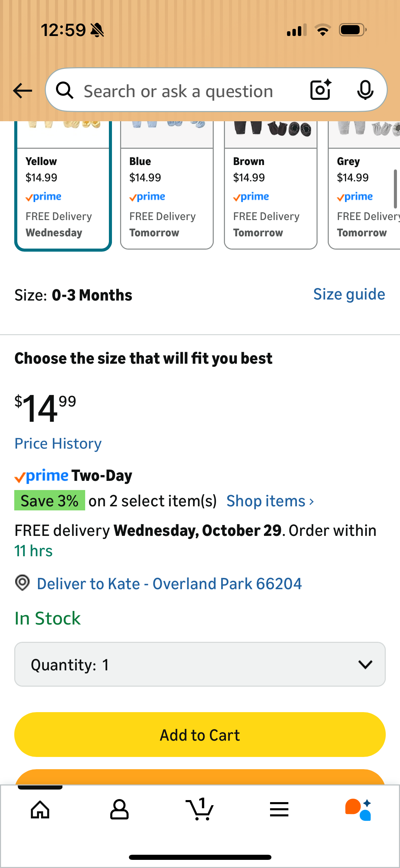This screenshot has width=400, height=868.
Task: Tap the microphone voice search icon
Action: (x=365, y=90)
